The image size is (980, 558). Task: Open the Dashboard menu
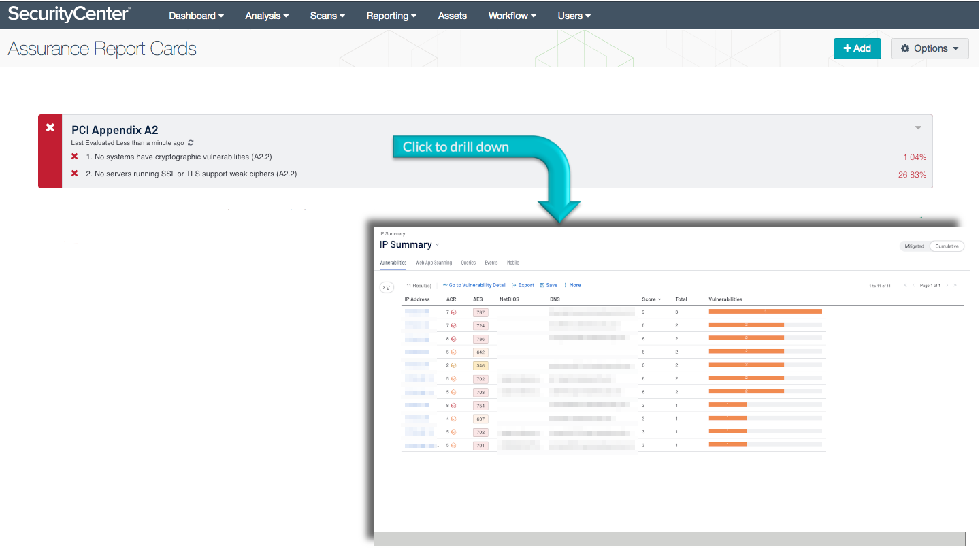point(196,15)
